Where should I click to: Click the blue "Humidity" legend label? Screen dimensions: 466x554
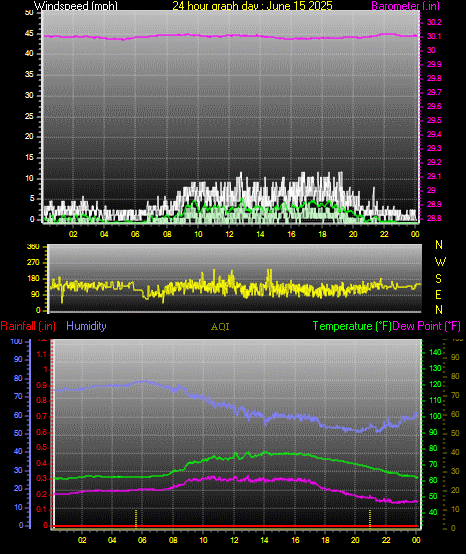(x=86, y=326)
